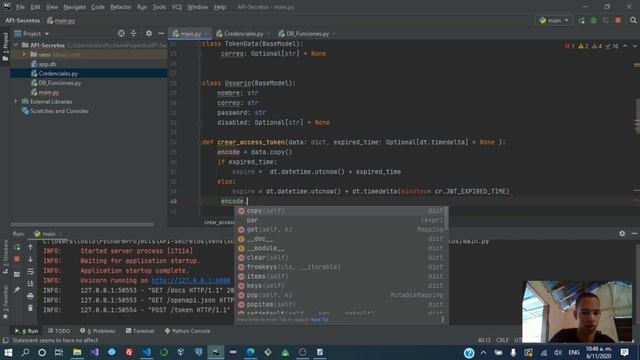Open the Edit menu

click(x=36, y=7)
